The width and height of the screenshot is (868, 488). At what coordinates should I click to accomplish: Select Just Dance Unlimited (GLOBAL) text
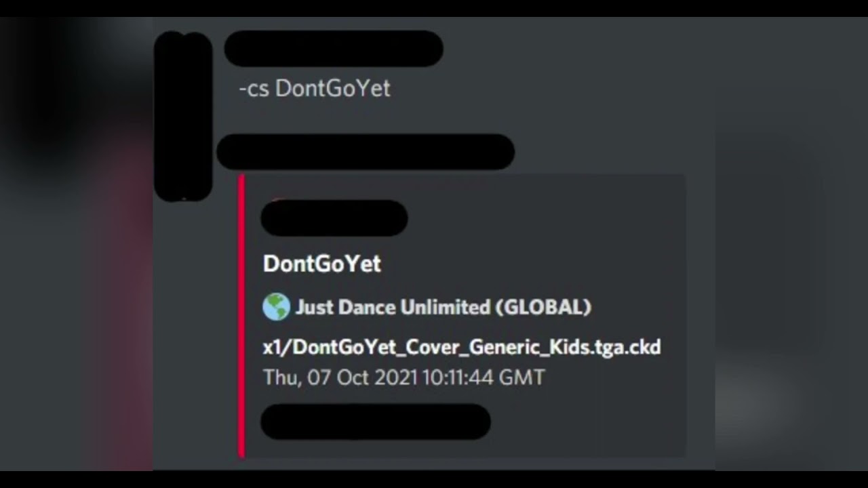[x=443, y=308]
